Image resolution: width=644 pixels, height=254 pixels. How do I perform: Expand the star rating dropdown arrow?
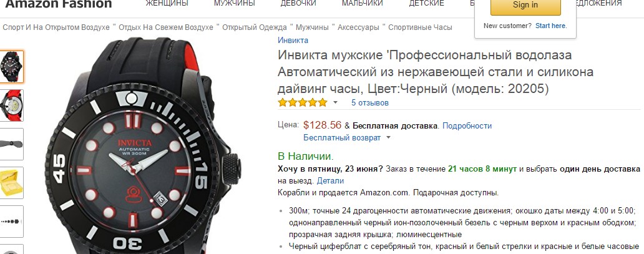point(335,102)
